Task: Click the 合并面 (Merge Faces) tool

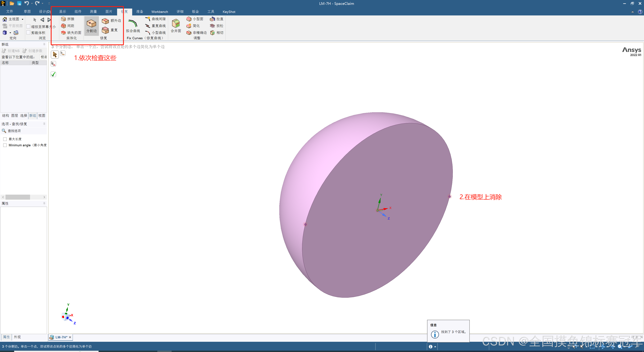Action: tap(176, 26)
